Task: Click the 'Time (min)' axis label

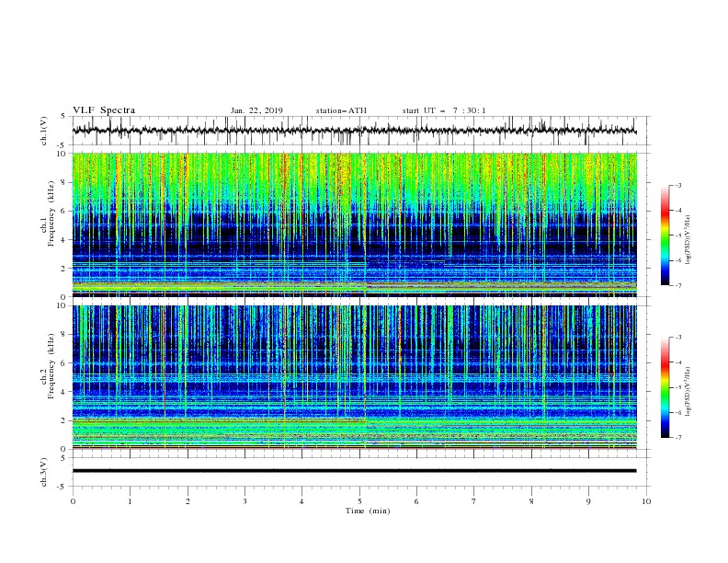Action: tap(368, 511)
